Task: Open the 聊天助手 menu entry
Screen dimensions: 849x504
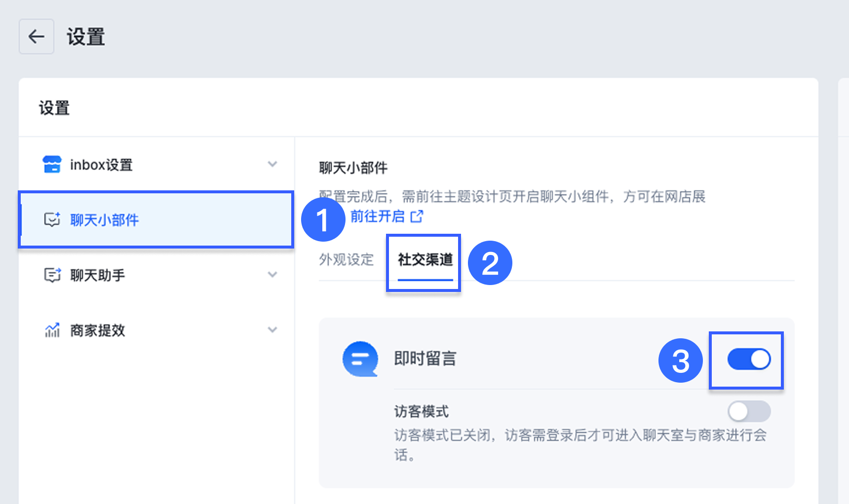Action: [156, 275]
